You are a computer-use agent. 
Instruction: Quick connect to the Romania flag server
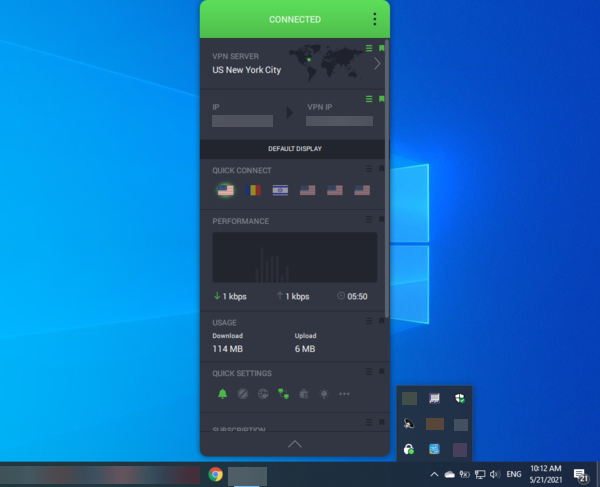pyautogui.click(x=252, y=190)
